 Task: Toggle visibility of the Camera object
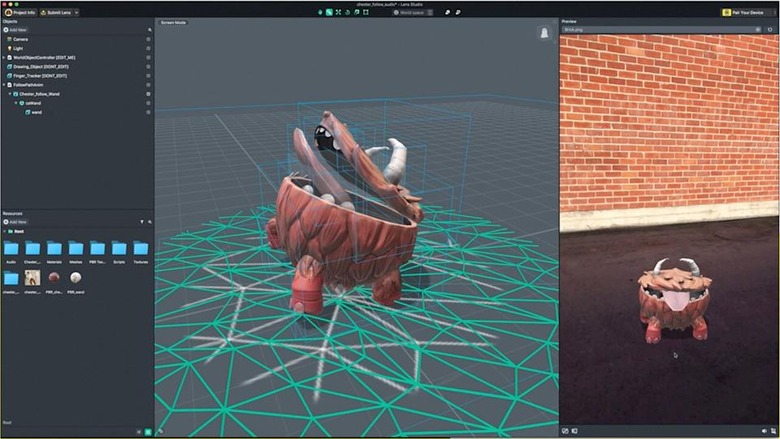pos(149,39)
